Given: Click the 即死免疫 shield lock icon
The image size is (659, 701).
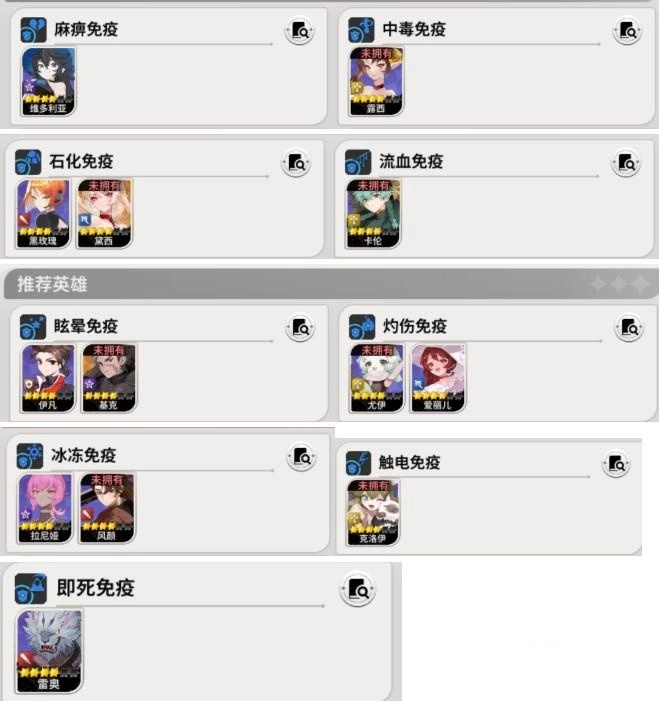Looking at the screenshot, I should click(31, 589).
